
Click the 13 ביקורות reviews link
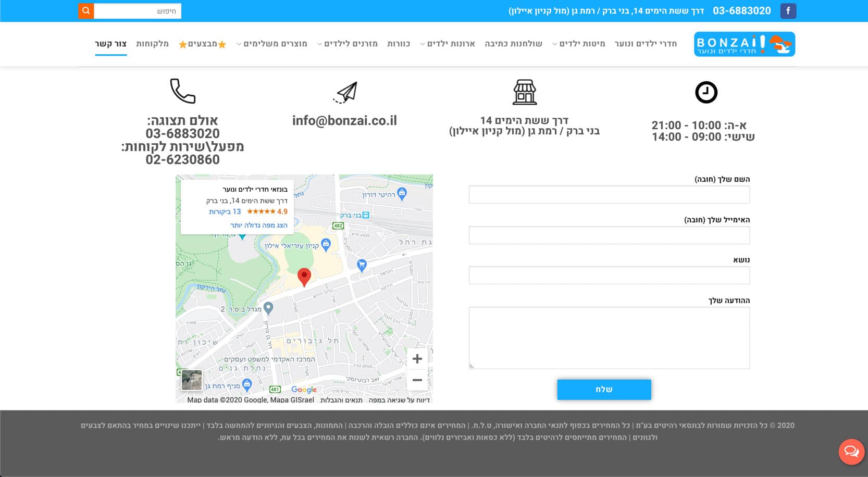point(225,211)
